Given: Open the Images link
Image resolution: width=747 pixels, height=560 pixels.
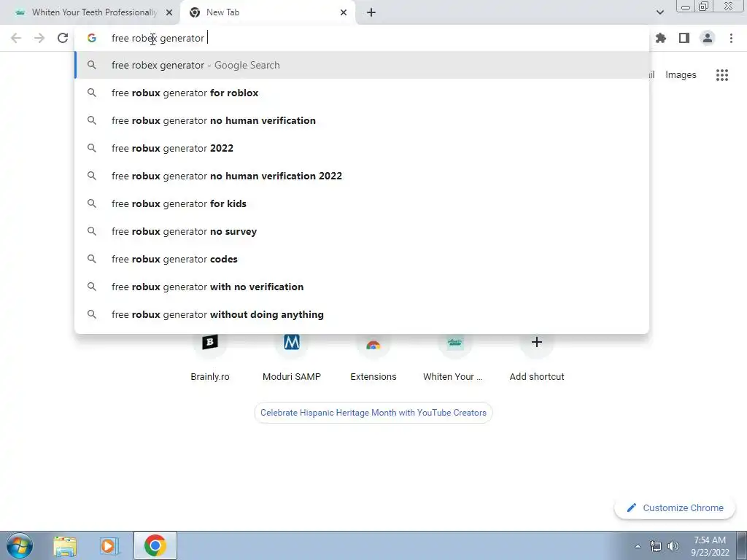Looking at the screenshot, I should tap(681, 75).
